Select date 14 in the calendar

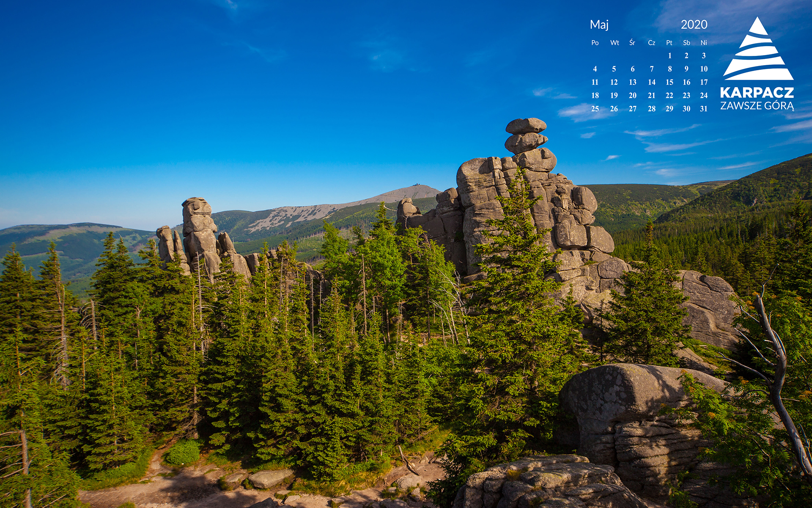tap(652, 82)
